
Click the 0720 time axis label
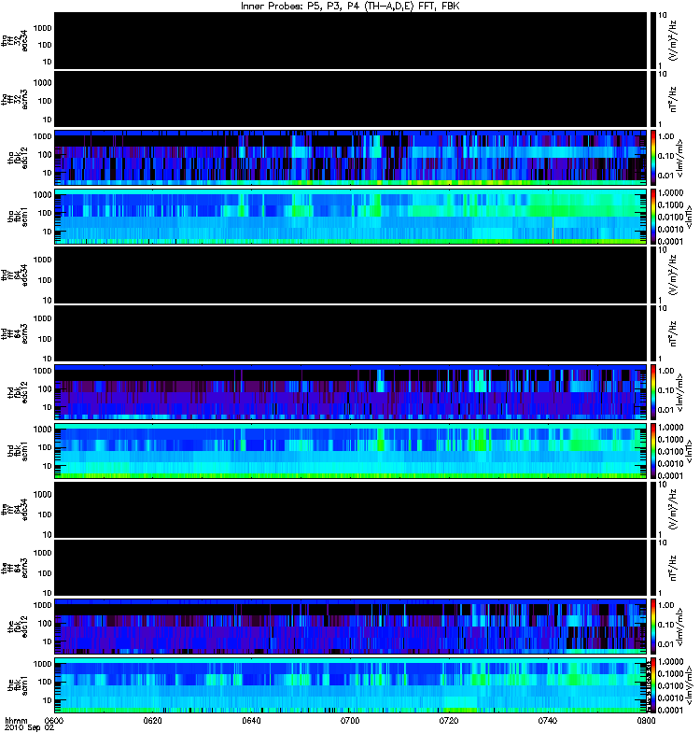[x=449, y=720]
